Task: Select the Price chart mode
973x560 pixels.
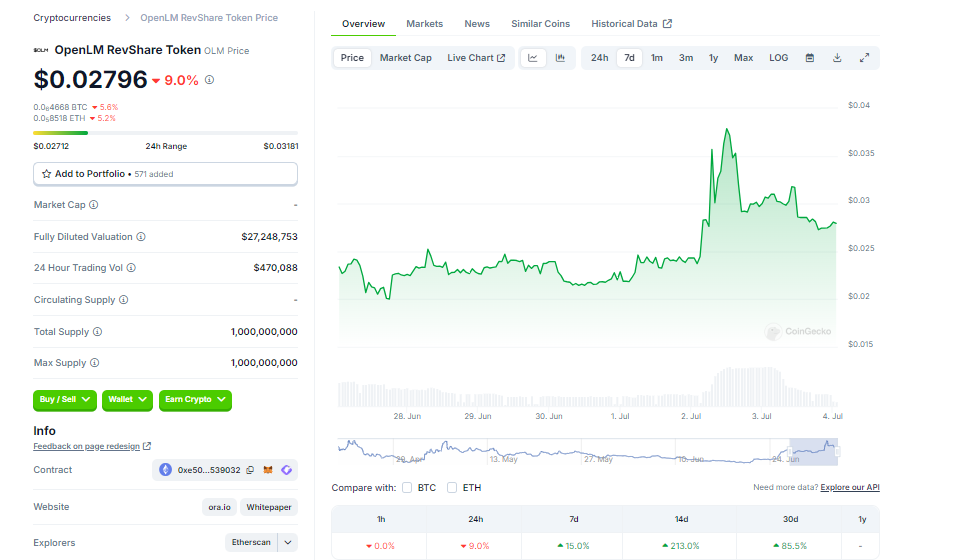Action: tap(352, 58)
